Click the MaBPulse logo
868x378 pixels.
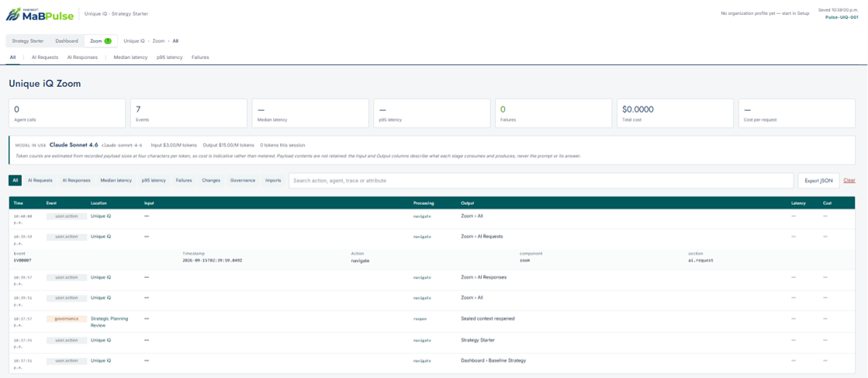(x=40, y=14)
